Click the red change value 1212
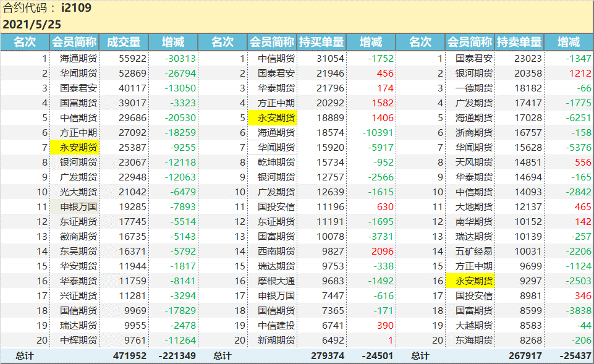The height and width of the screenshot is (364, 594). coord(580,74)
